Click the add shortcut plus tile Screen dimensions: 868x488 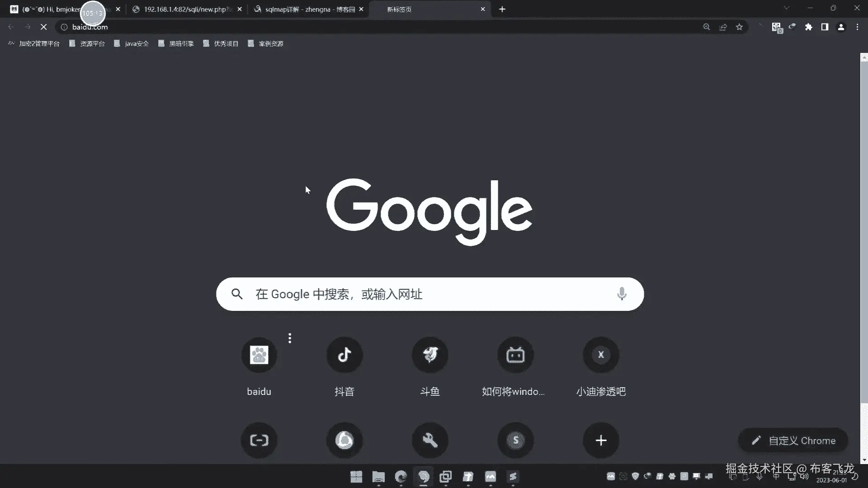point(601,440)
